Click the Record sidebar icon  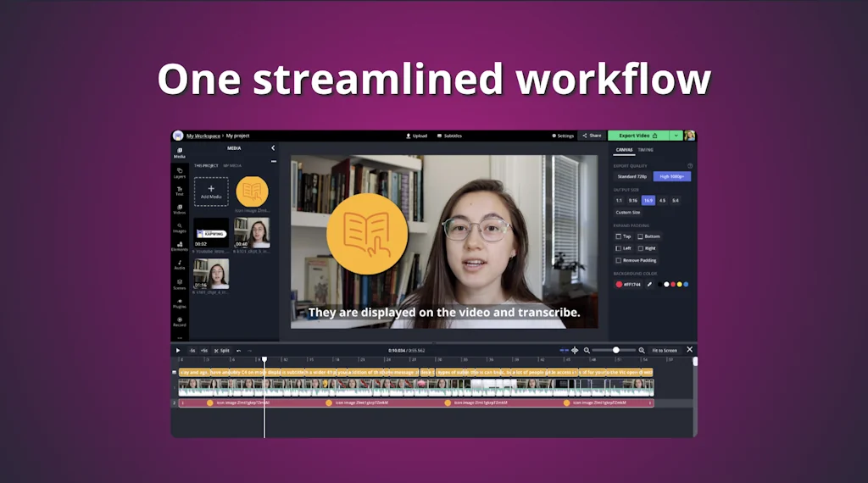180,321
